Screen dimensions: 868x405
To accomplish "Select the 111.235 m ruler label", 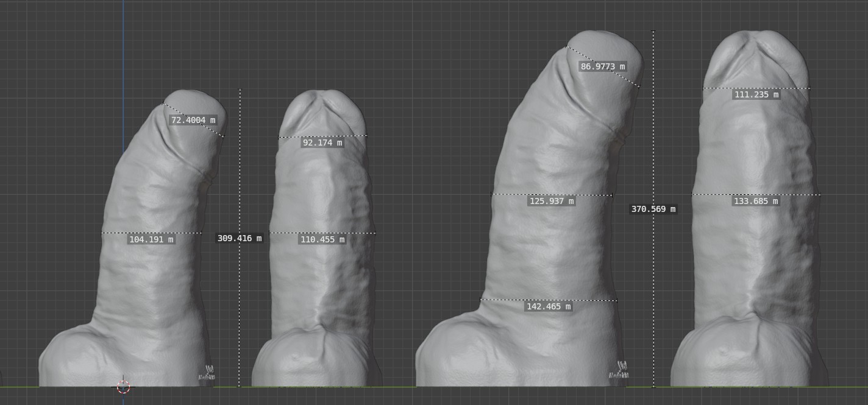I will point(756,95).
